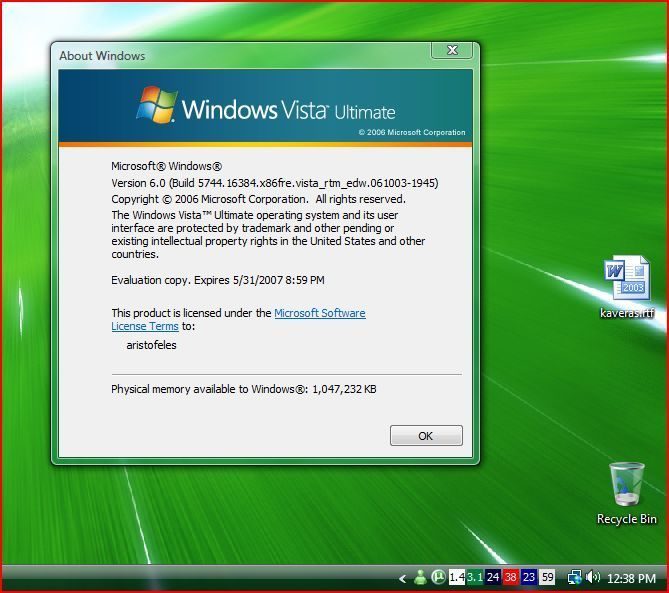Image resolution: width=669 pixels, height=593 pixels.
Task: Select the kaveras.rtf Word document icon
Action: tap(627, 287)
